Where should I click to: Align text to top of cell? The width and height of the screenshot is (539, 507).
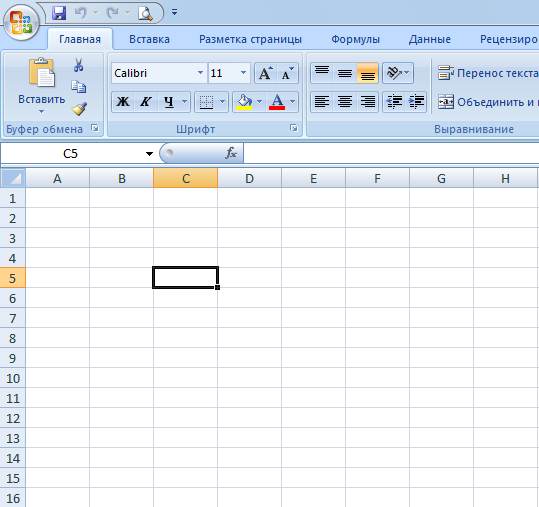tap(322, 73)
